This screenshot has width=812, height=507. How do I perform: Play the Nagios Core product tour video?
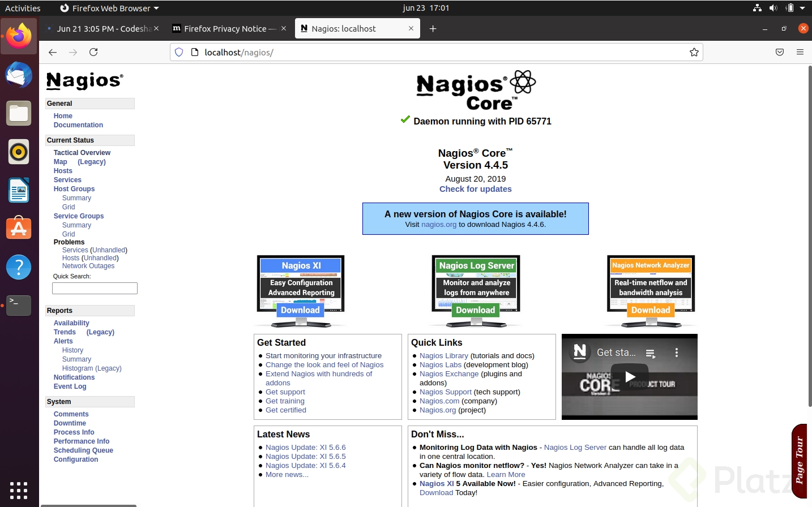coord(630,377)
